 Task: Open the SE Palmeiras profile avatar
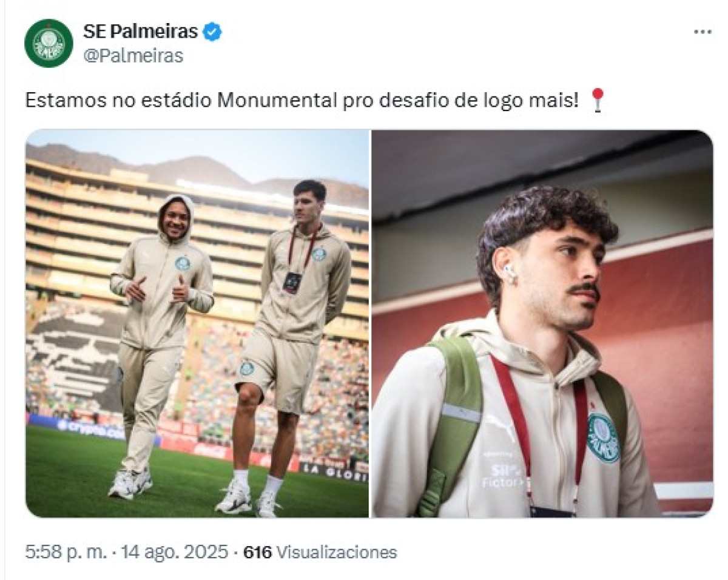(49, 43)
